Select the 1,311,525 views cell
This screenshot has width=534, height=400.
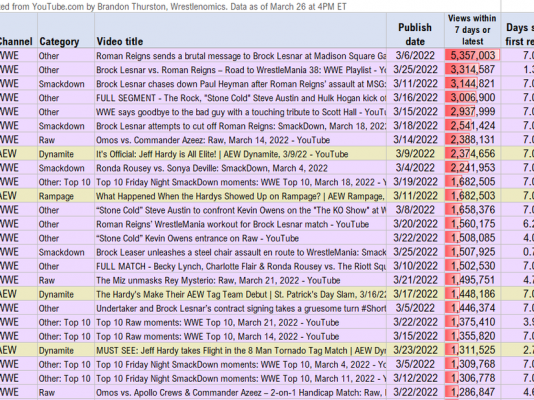pos(472,350)
